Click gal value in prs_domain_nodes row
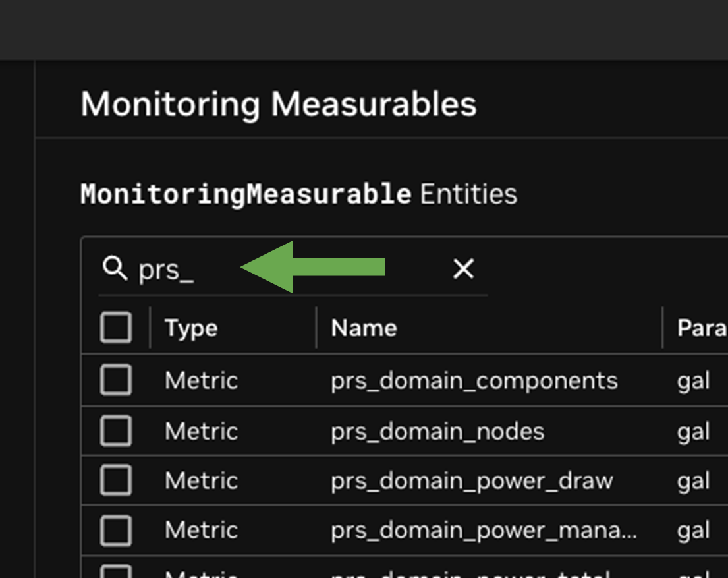 point(693,431)
